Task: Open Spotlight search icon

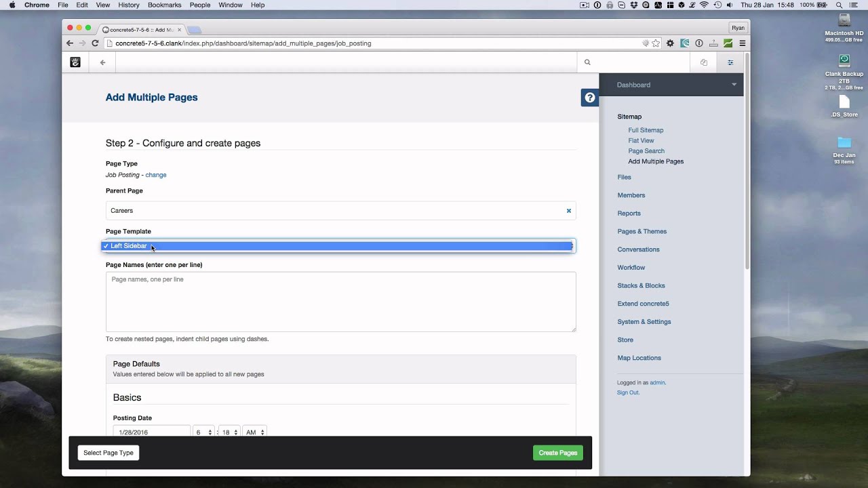Action: coord(840,5)
